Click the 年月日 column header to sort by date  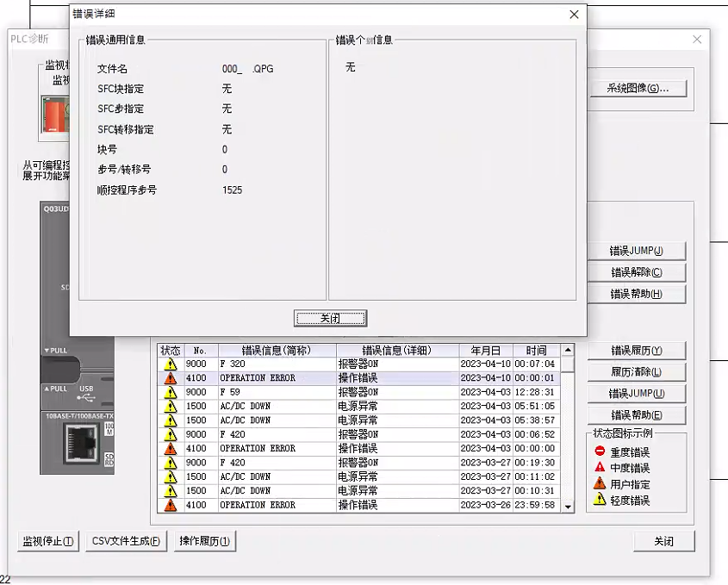[x=485, y=351]
